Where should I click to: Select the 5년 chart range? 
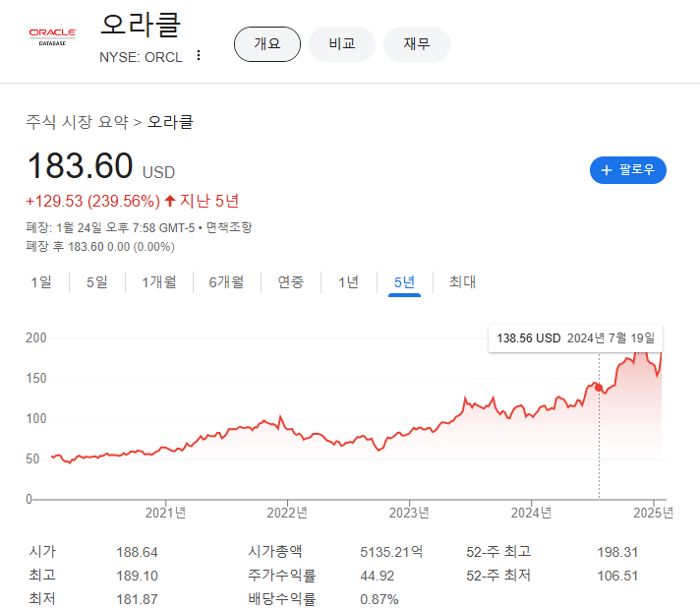[404, 282]
